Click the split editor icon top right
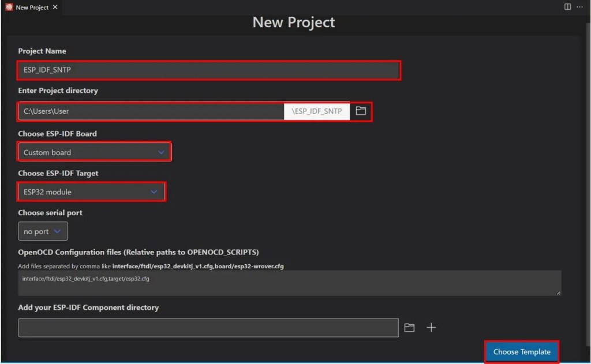Viewport: 591px width, 364px height. coord(568,6)
